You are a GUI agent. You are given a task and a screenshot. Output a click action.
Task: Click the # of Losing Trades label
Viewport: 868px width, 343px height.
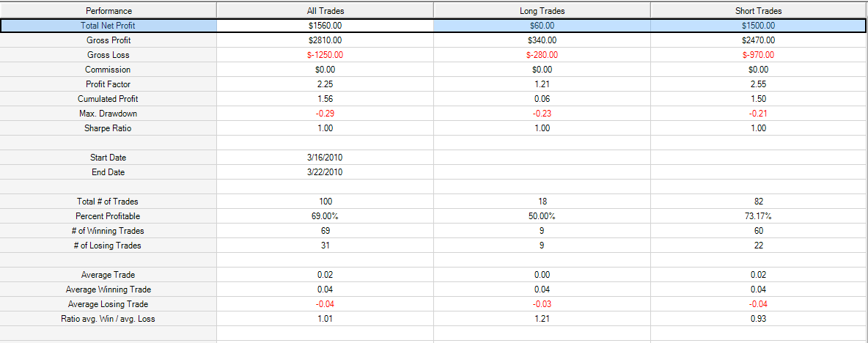click(108, 245)
